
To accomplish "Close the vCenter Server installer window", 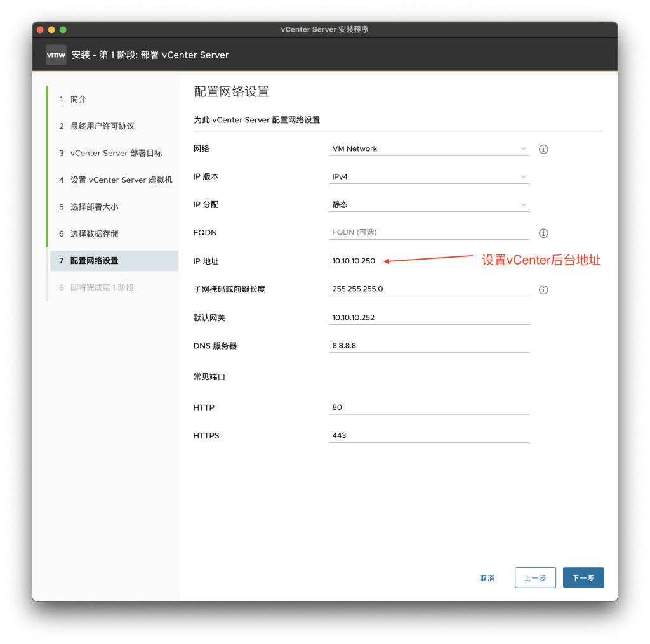I will coord(40,30).
